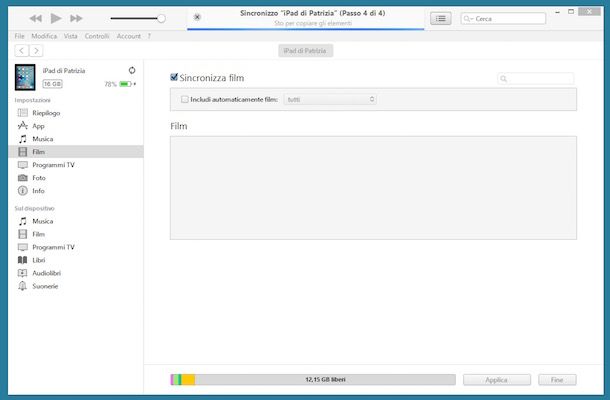Open the File menu
This screenshot has height=400, width=610.
pyautogui.click(x=19, y=36)
